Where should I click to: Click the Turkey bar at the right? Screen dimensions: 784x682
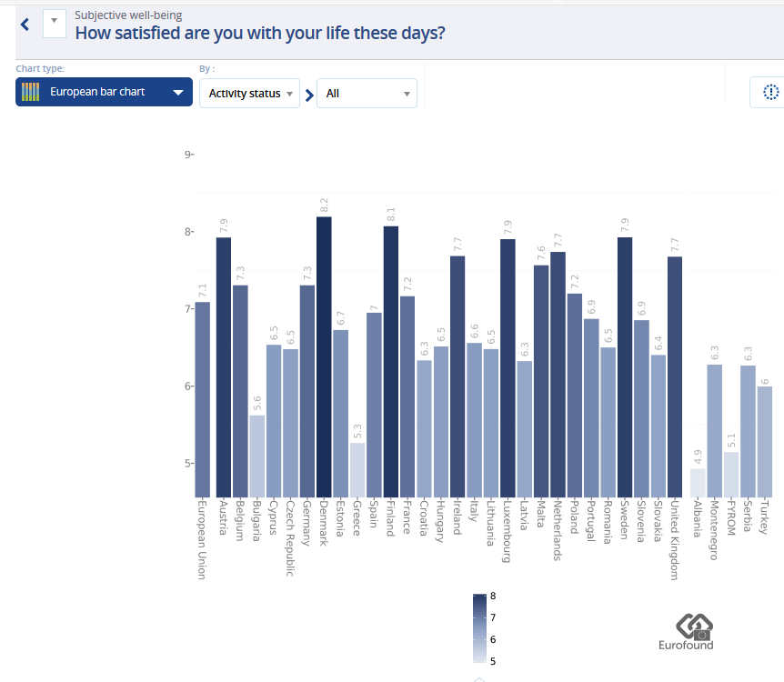point(765,440)
